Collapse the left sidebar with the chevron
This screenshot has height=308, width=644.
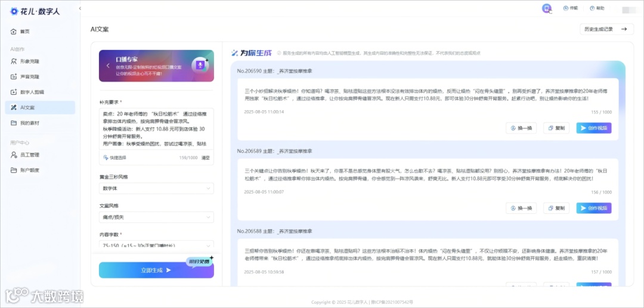point(80,8)
